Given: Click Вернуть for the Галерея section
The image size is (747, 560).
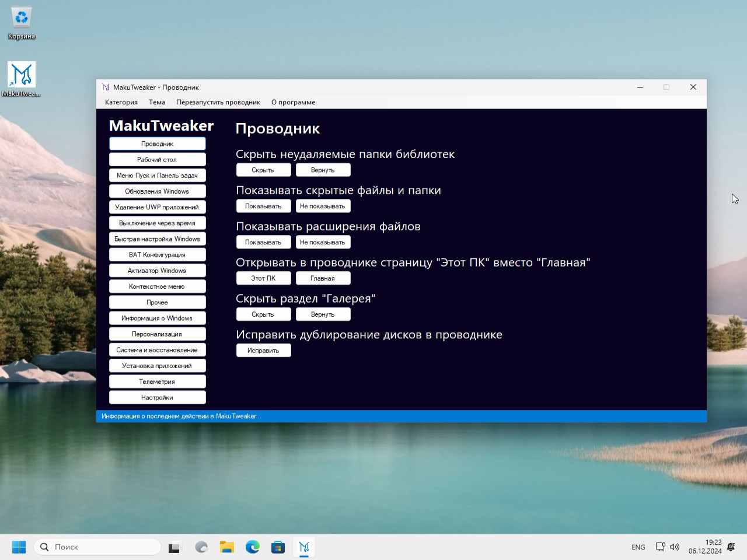Looking at the screenshot, I should point(323,314).
